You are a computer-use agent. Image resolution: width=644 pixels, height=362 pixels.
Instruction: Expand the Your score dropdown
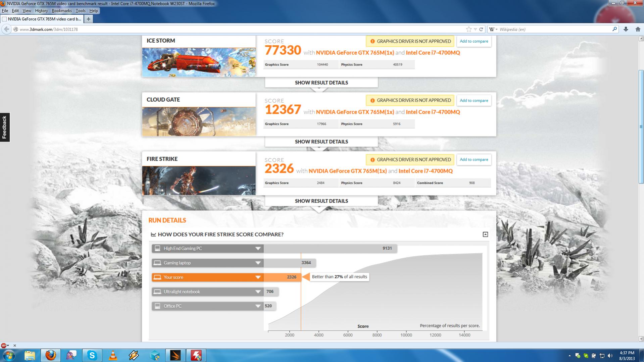click(x=258, y=277)
